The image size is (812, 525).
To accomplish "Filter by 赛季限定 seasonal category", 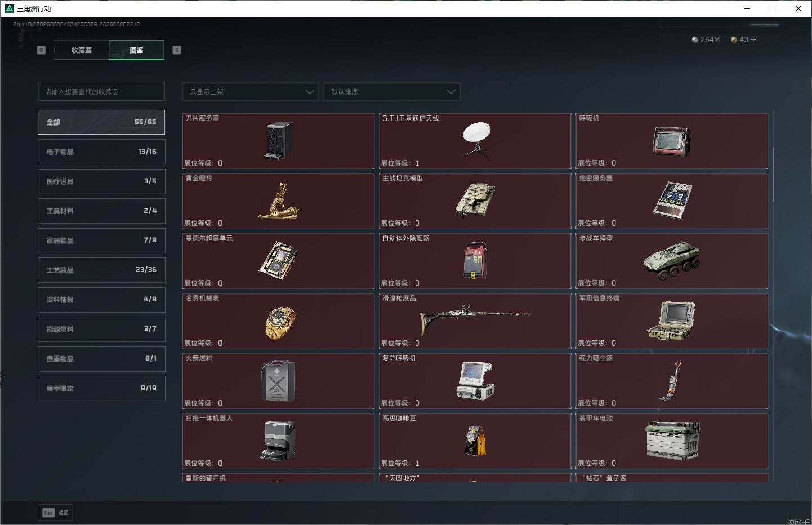I will pos(101,388).
